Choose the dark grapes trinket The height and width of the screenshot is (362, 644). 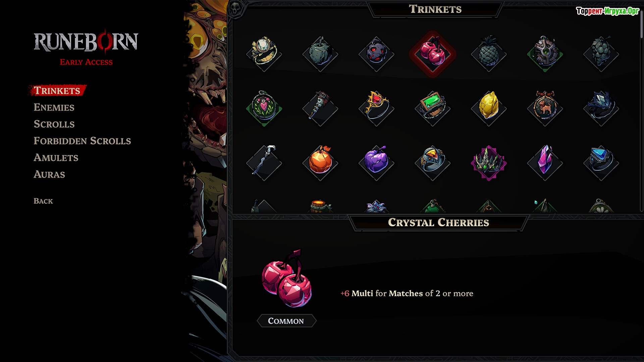pos(601,54)
